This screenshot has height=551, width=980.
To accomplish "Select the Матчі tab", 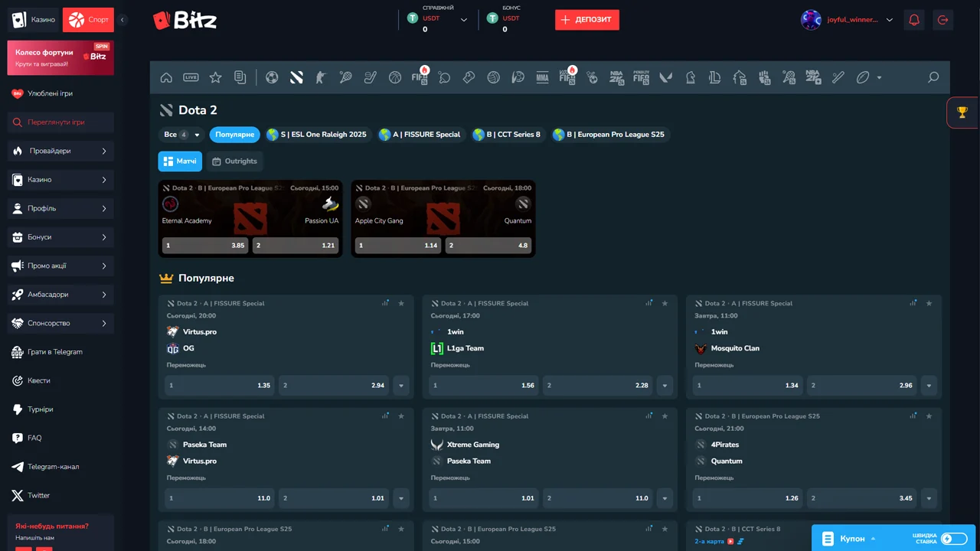I will pos(180,161).
